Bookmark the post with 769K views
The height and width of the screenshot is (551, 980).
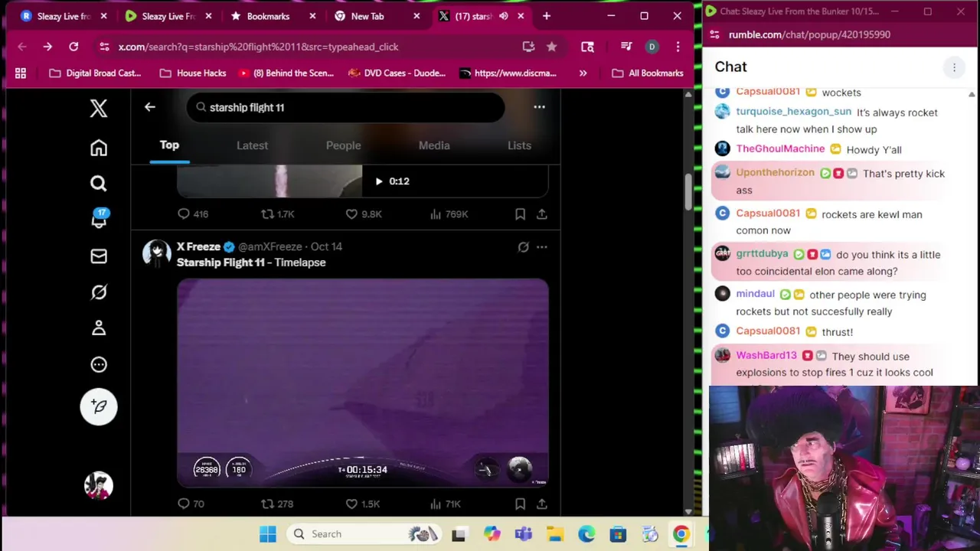[x=520, y=214]
